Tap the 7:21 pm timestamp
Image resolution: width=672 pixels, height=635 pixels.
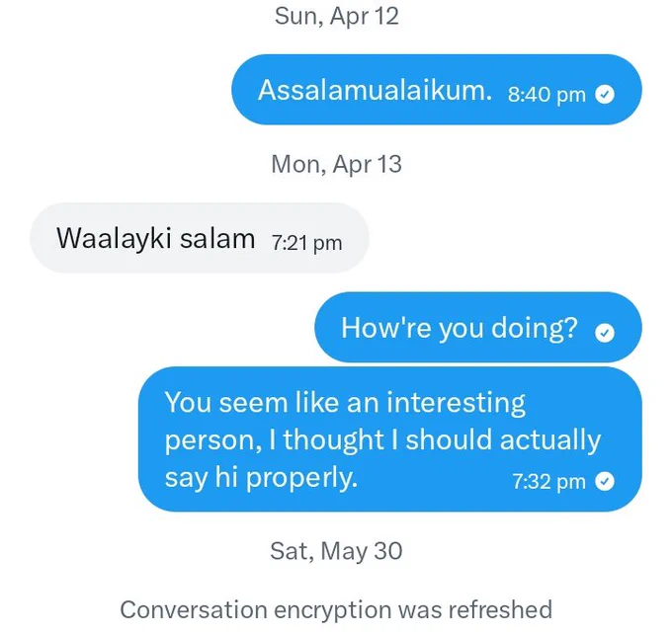307,243
